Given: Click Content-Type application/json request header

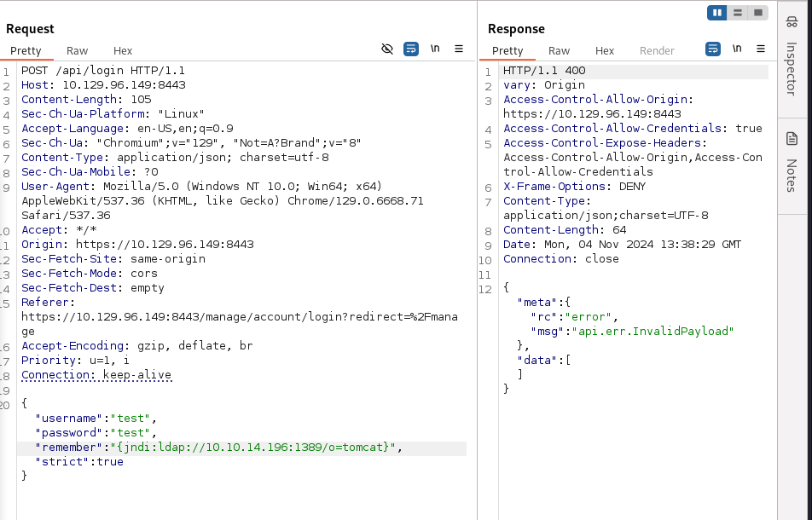Looking at the screenshot, I should [175, 158].
